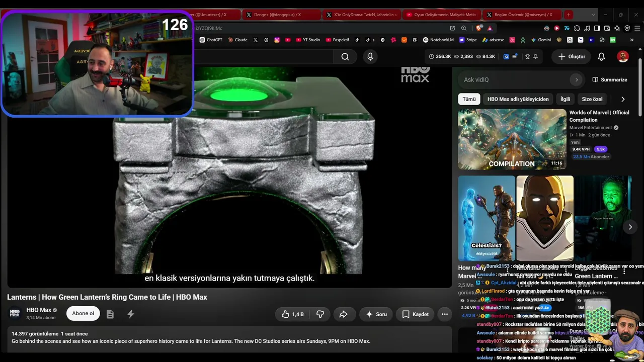Like the video with thumbs up
Image resolution: width=644 pixels, height=362 pixels.
pyautogui.click(x=292, y=314)
